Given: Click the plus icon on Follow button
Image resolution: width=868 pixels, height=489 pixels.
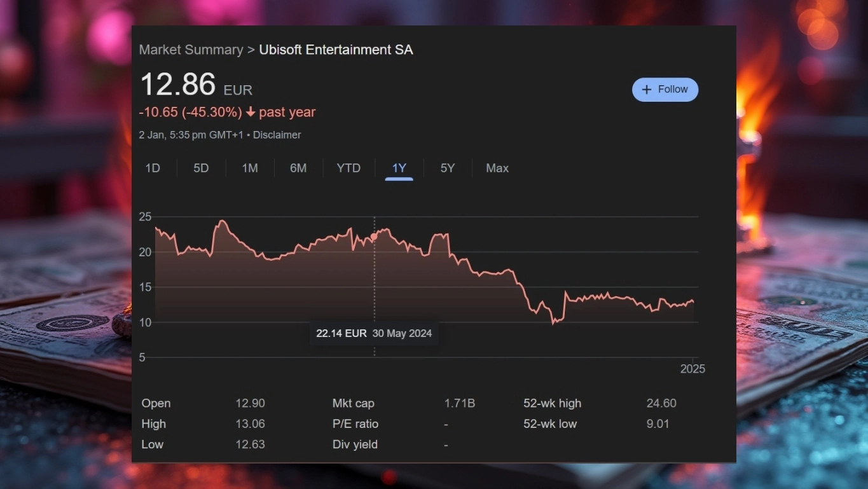Looking at the screenshot, I should 647,89.
